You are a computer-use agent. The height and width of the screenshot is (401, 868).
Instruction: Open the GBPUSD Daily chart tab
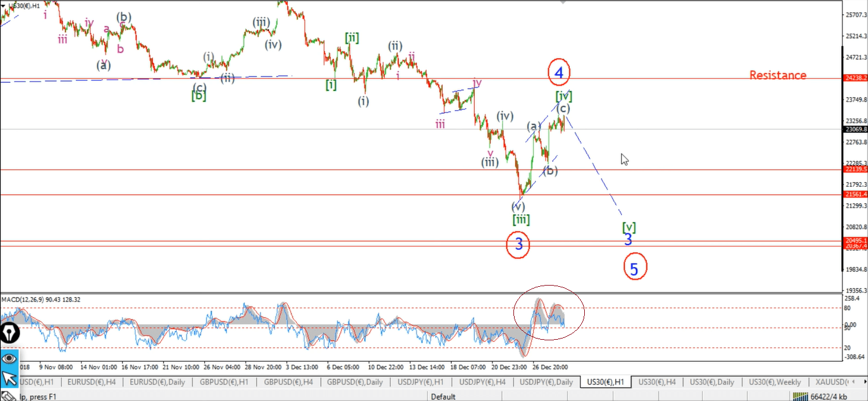pos(354,382)
